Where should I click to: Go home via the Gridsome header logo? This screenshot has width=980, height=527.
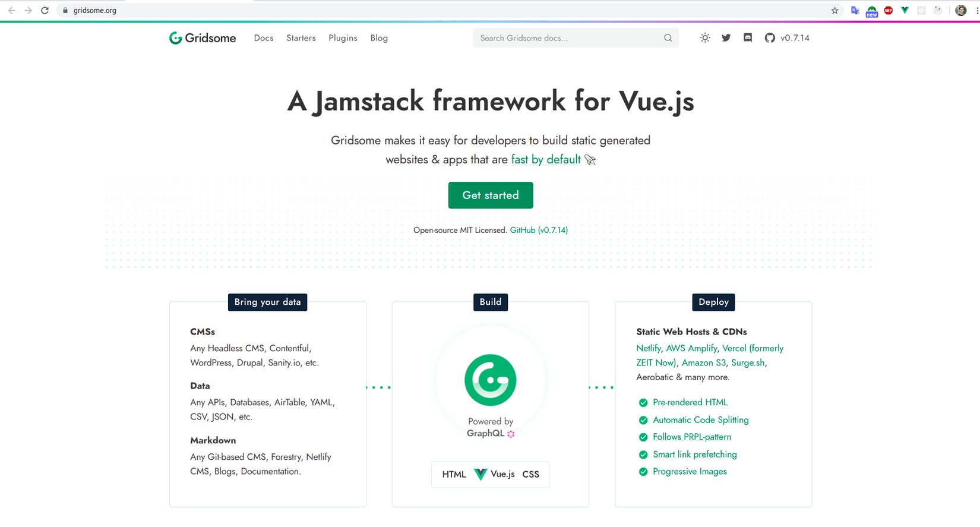(203, 38)
